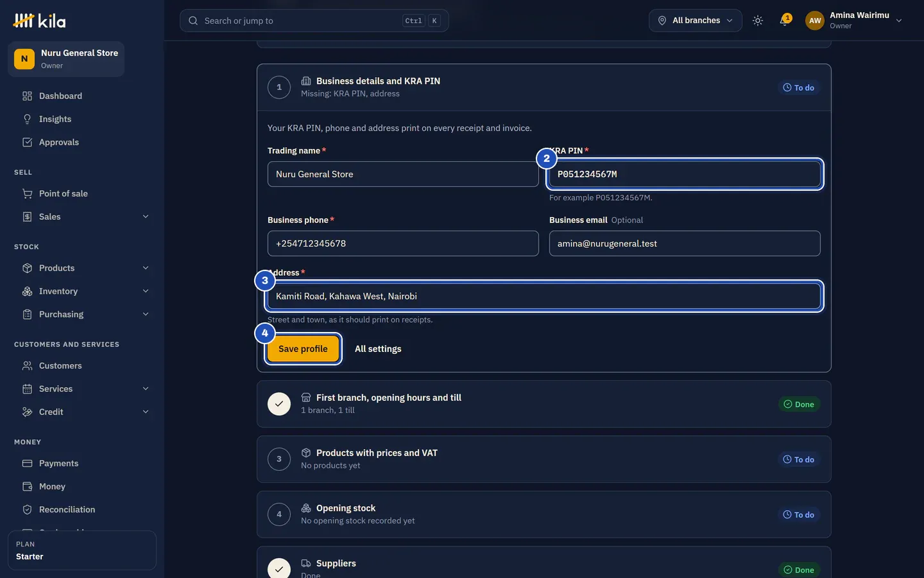Collapse the Business details and KRA PIN step

click(544, 87)
